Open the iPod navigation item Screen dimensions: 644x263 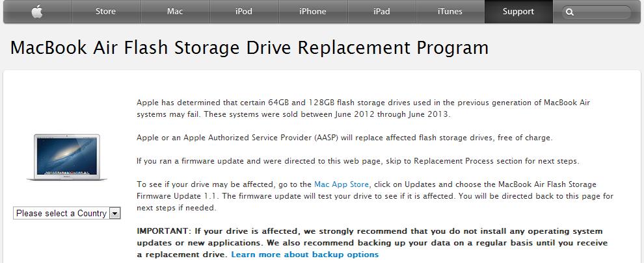click(244, 11)
